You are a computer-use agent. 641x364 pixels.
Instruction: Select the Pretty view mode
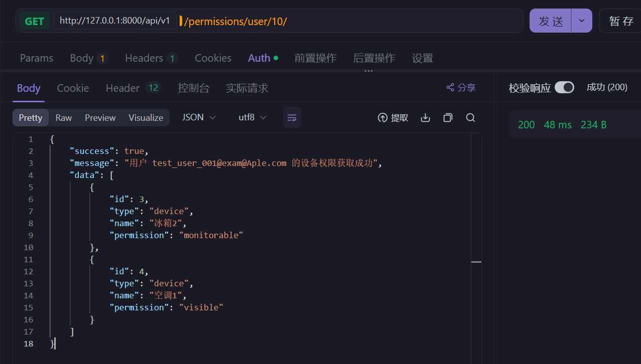tap(31, 118)
